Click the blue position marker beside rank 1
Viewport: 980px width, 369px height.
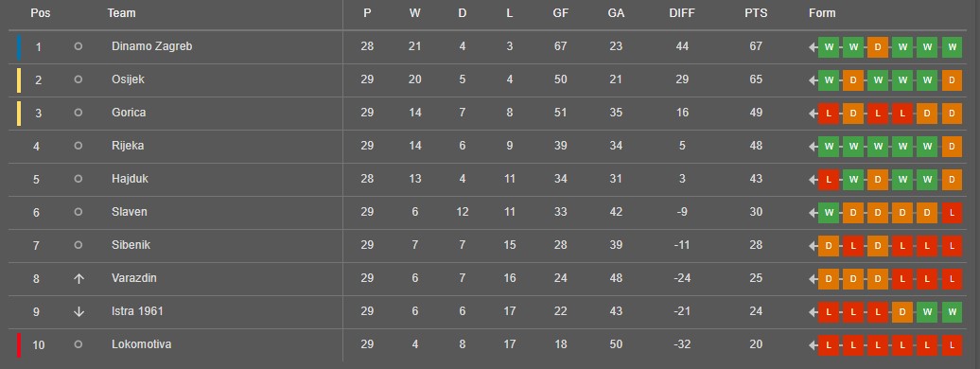[19, 47]
